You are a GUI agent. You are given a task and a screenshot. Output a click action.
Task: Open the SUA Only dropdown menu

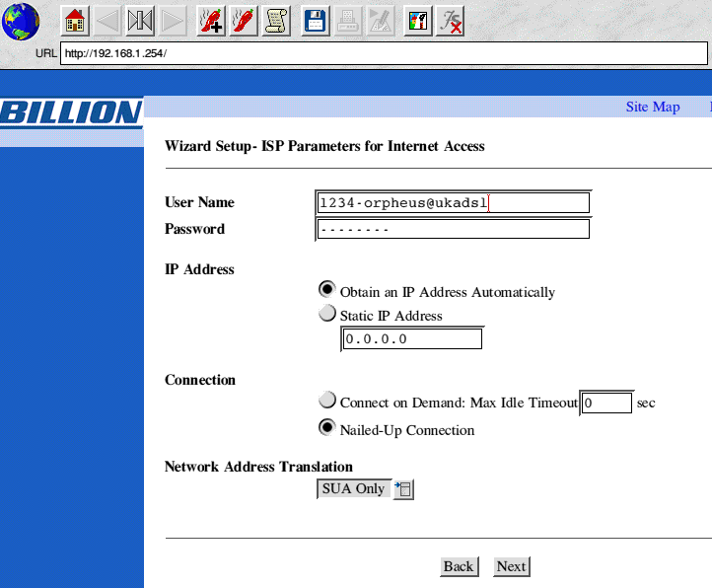click(x=403, y=489)
